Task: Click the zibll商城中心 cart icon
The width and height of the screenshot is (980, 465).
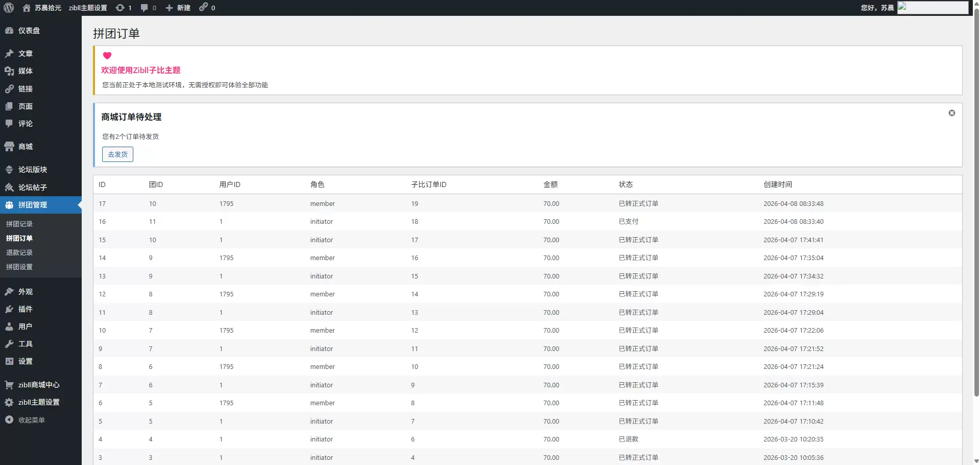Action: pos(9,385)
